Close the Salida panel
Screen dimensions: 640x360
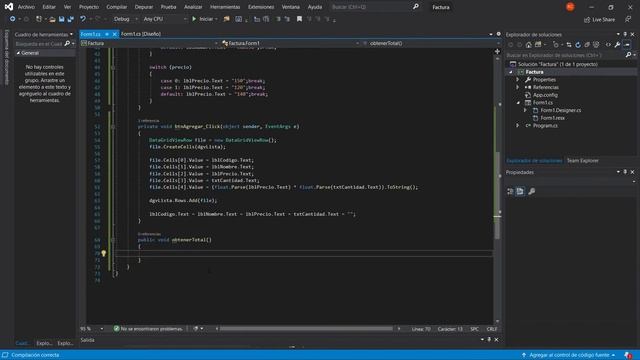tap(496, 339)
